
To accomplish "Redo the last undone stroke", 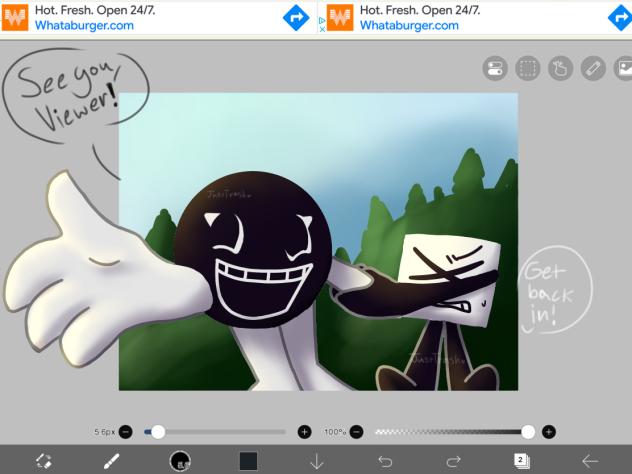I will 453,461.
